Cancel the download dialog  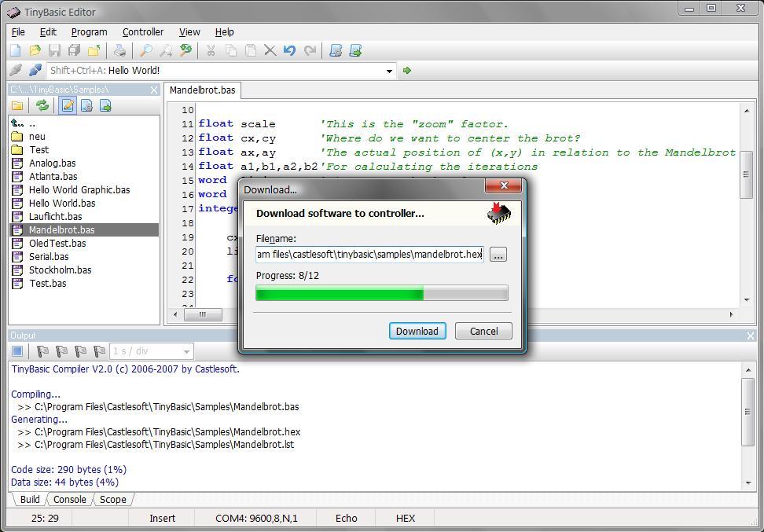click(x=483, y=331)
